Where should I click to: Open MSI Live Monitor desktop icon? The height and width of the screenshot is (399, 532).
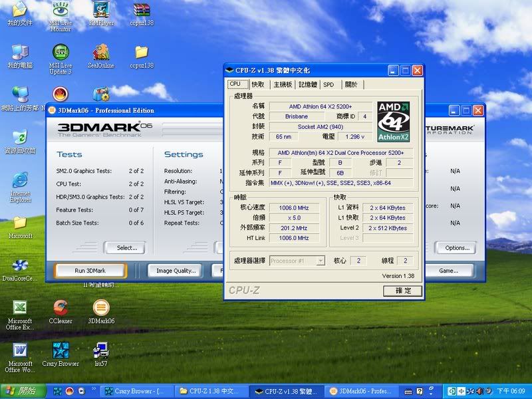pos(61,10)
